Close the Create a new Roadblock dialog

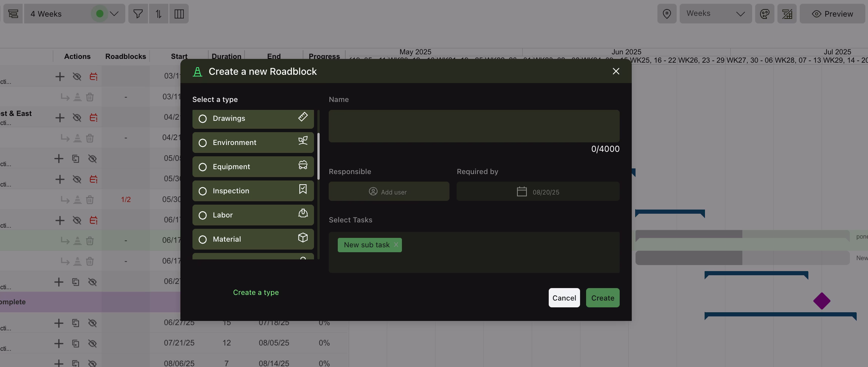[x=616, y=71]
